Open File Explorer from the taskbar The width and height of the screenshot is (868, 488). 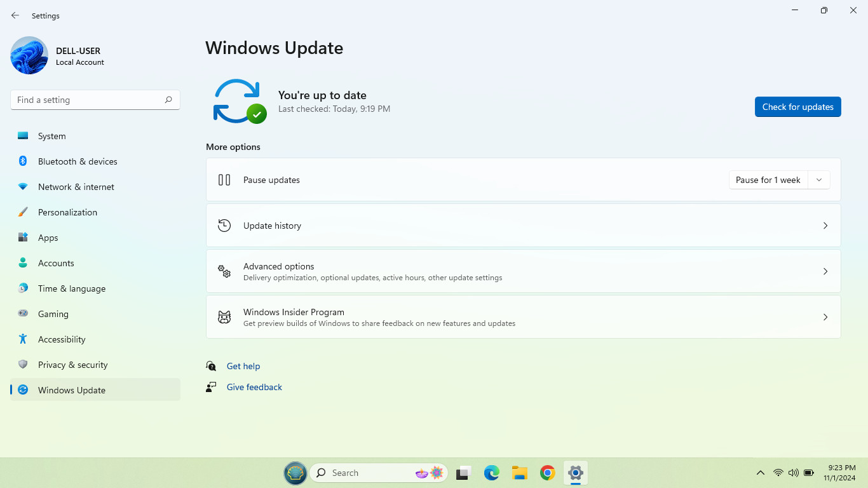(x=520, y=473)
